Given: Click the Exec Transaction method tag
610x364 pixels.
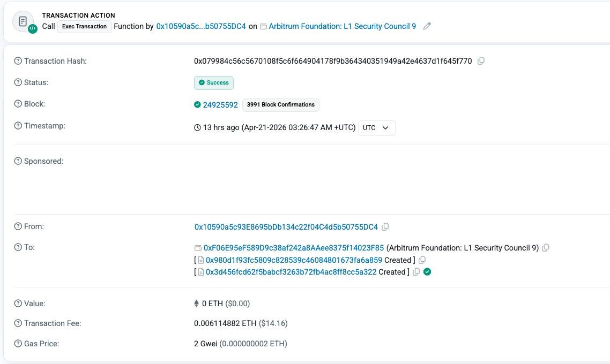Looking at the screenshot, I should [84, 26].
